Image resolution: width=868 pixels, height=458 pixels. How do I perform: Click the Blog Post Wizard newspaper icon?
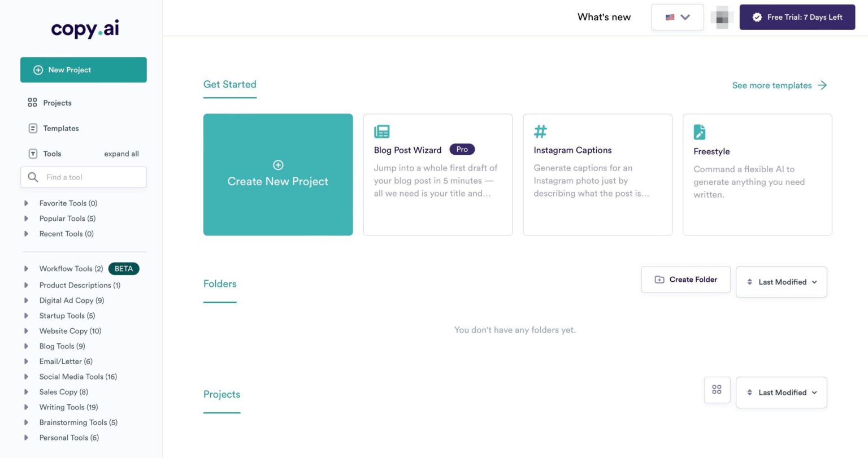coord(382,132)
